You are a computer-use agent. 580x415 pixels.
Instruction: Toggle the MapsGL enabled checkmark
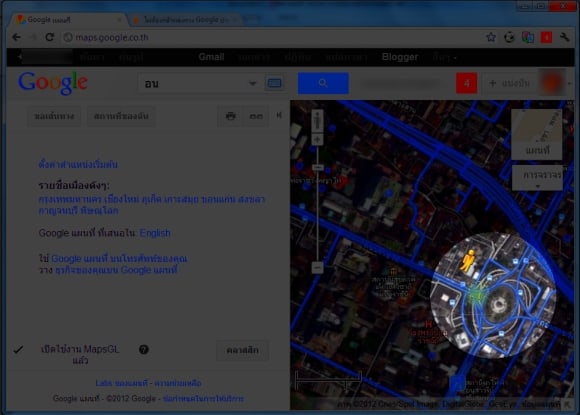click(18, 350)
